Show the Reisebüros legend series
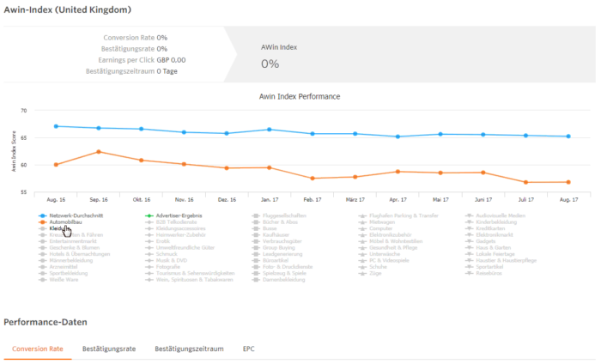Screen dimensions: 601x364 pos(483,274)
